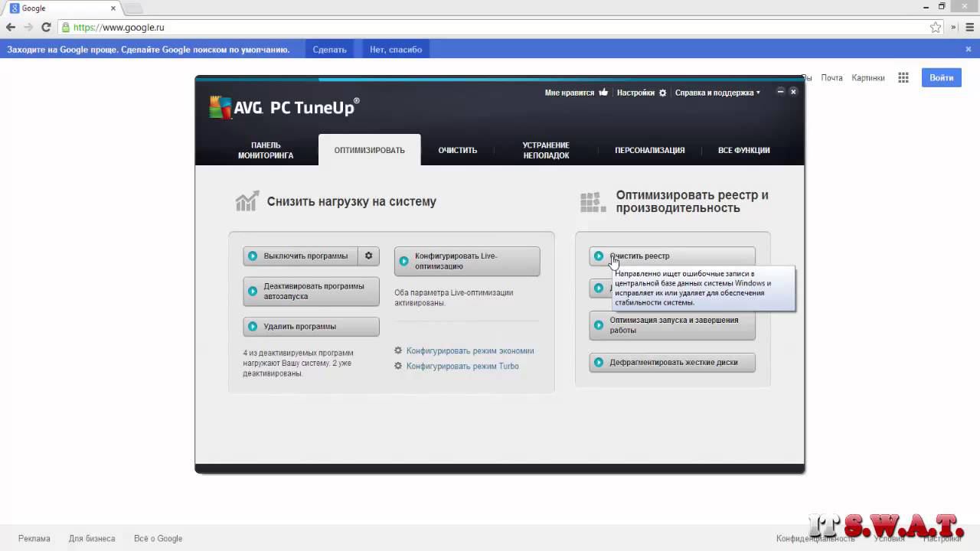Click the chart icon beside Снизить нагрузку на систему
Viewport: 980px width, 551px height.
pos(247,201)
